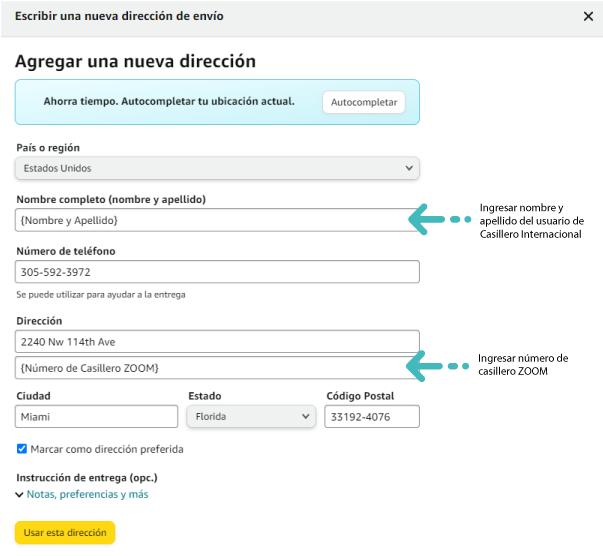Click the Ahorra tiempo autocomplete banner
The height and width of the screenshot is (556, 603).
tap(217, 102)
